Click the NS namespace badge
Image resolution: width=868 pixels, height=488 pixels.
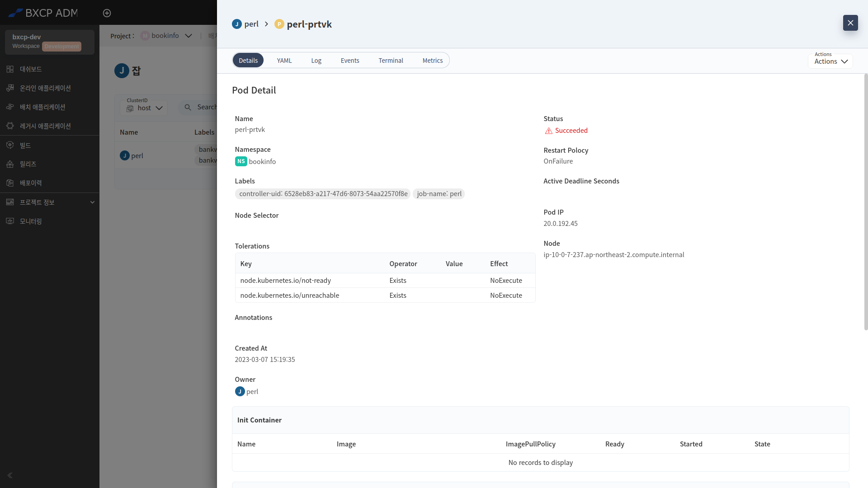(241, 161)
